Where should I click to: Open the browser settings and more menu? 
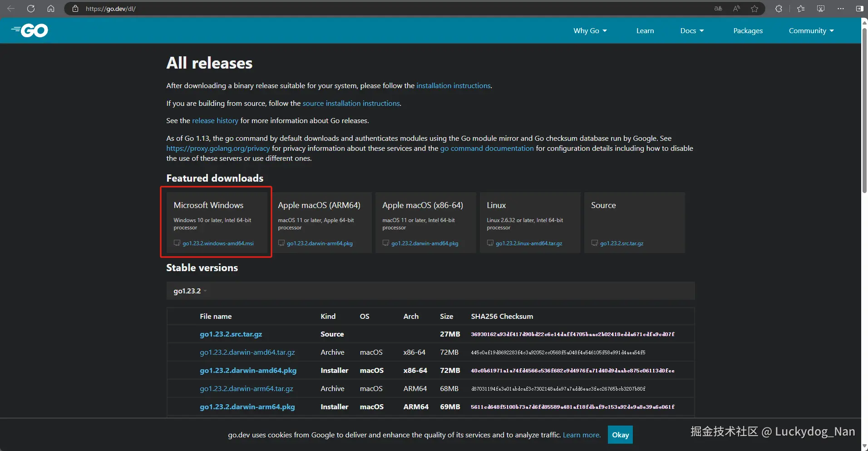click(841, 9)
